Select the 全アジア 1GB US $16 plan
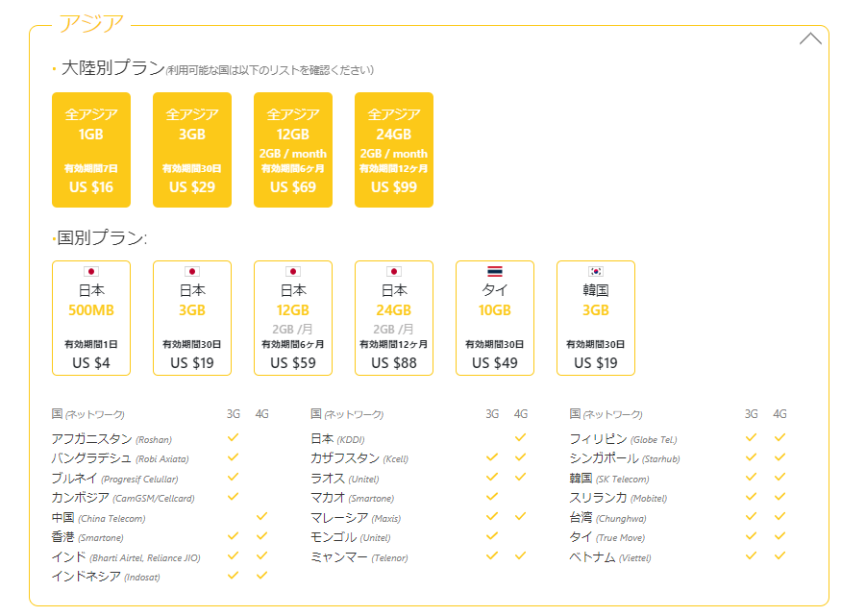The image size is (866, 616). point(93,150)
